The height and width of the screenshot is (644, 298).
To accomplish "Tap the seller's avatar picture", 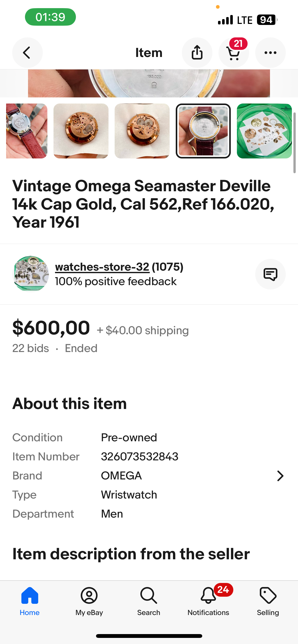I will pos(31,274).
